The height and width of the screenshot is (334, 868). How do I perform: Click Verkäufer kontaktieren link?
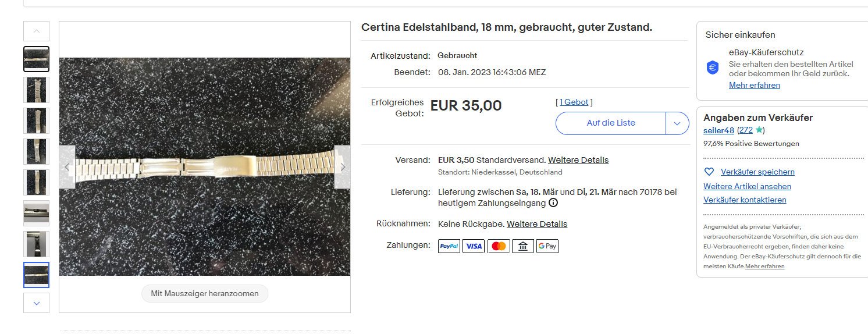coord(745,200)
